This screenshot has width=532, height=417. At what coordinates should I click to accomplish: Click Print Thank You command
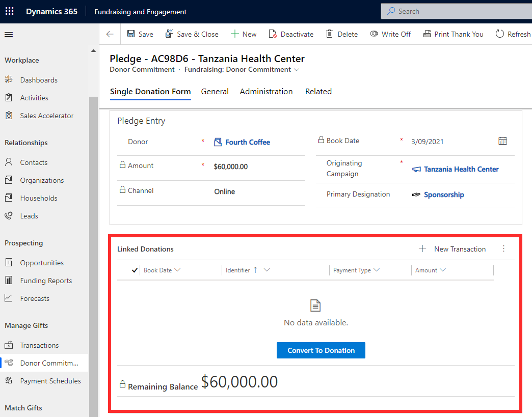453,34
